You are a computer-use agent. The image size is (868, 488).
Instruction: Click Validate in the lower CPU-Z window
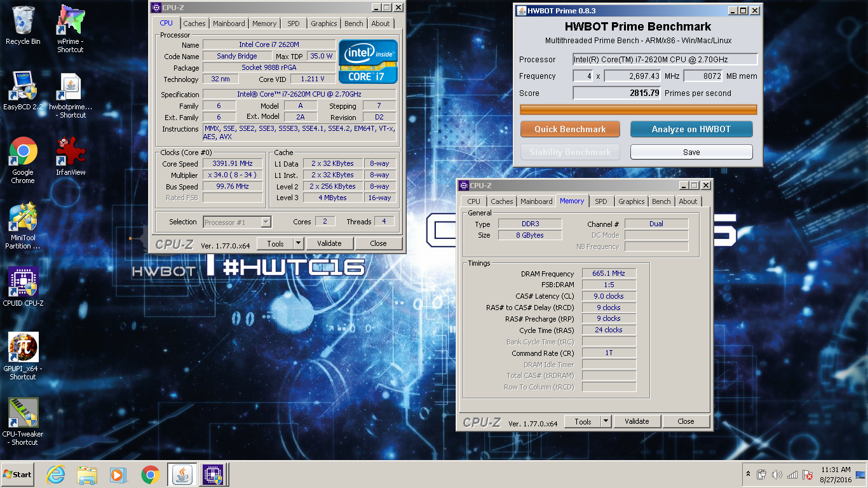click(x=637, y=421)
